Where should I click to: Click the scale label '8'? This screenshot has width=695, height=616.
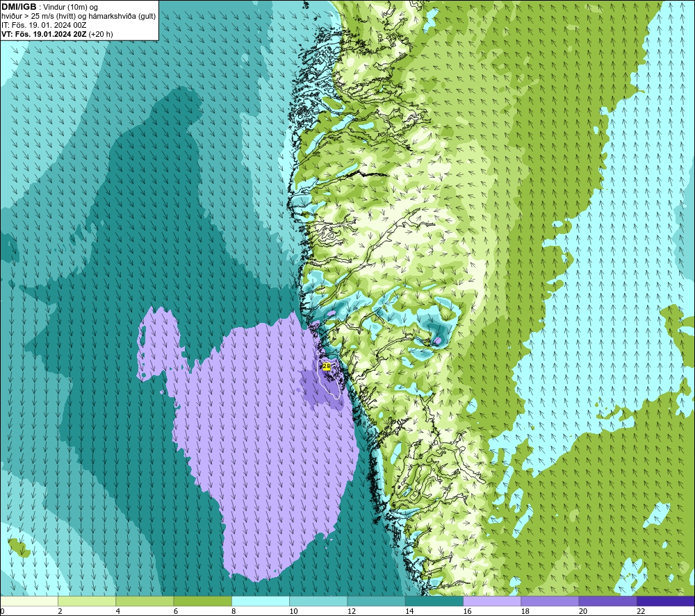click(234, 611)
